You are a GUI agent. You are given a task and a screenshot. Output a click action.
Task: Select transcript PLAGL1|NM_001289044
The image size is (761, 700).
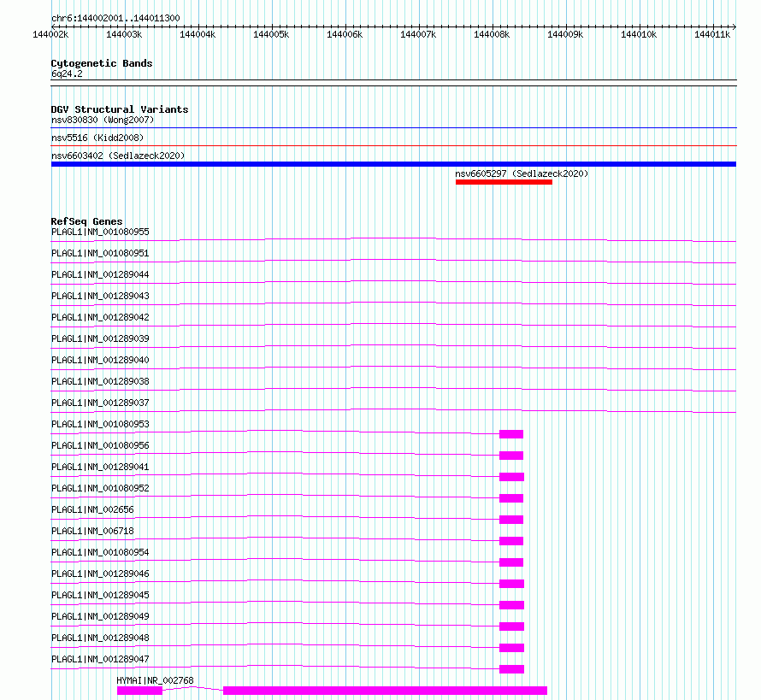coord(100,274)
